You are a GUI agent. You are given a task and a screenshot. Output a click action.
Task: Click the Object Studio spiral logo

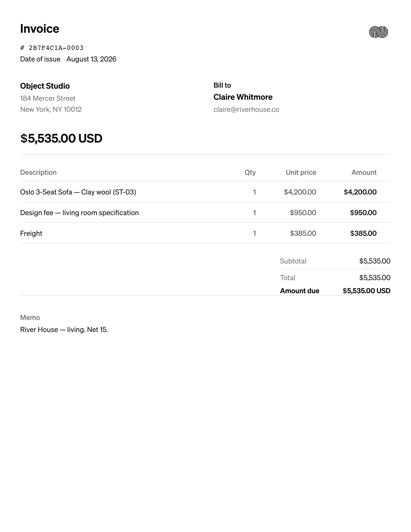(378, 32)
